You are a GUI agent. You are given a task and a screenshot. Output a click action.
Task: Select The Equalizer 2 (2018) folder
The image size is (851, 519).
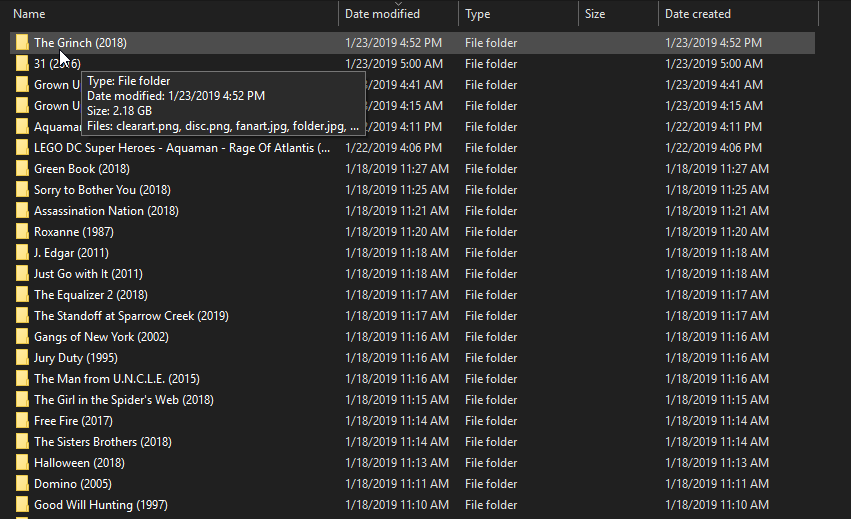91,295
